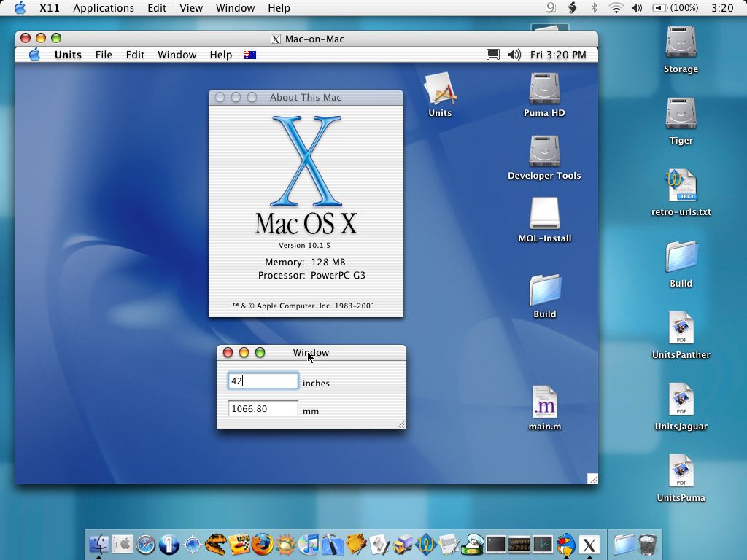747x560 pixels.
Task: Select the retro-urls.txt file icon
Action: (681, 185)
